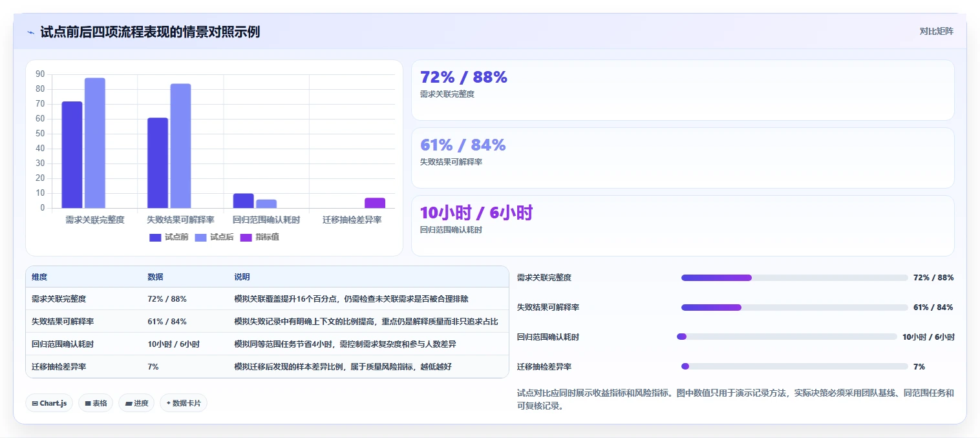
Task: Click the 7% value beside progress bar
Action: [x=919, y=366]
